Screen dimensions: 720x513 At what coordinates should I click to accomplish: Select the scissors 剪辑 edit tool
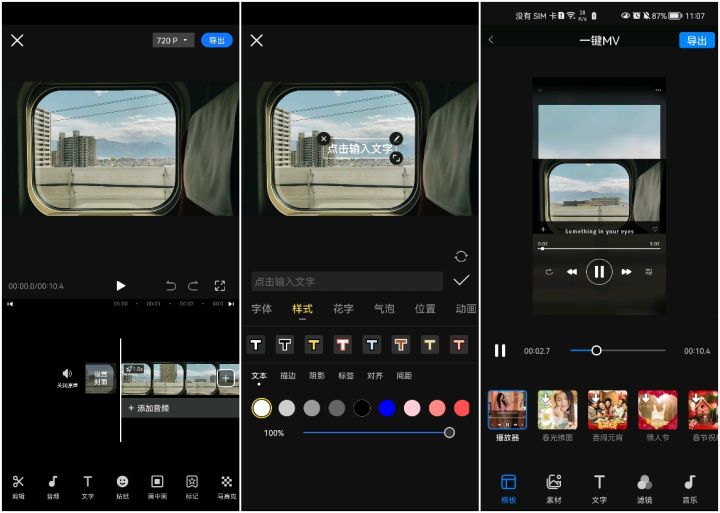[18, 485]
